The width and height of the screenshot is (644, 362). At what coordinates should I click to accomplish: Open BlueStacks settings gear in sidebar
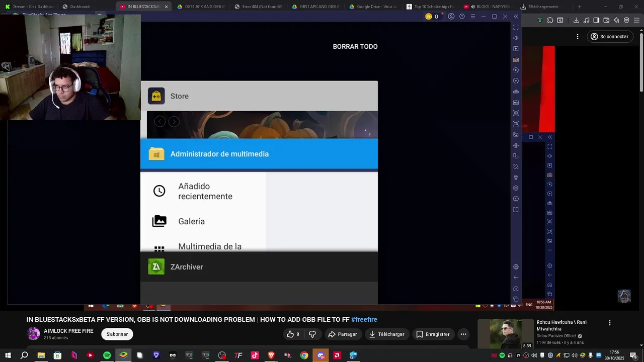(x=516, y=267)
